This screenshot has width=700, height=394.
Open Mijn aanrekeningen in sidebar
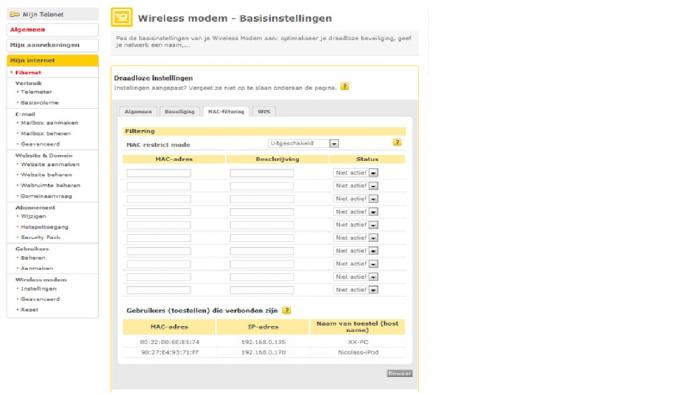52,45
